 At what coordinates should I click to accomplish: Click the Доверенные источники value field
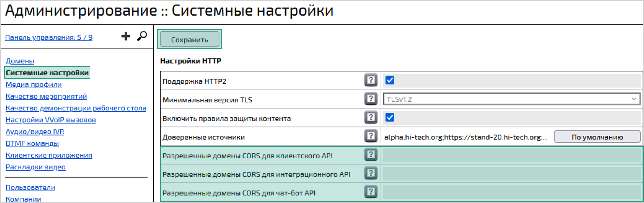(x=463, y=137)
